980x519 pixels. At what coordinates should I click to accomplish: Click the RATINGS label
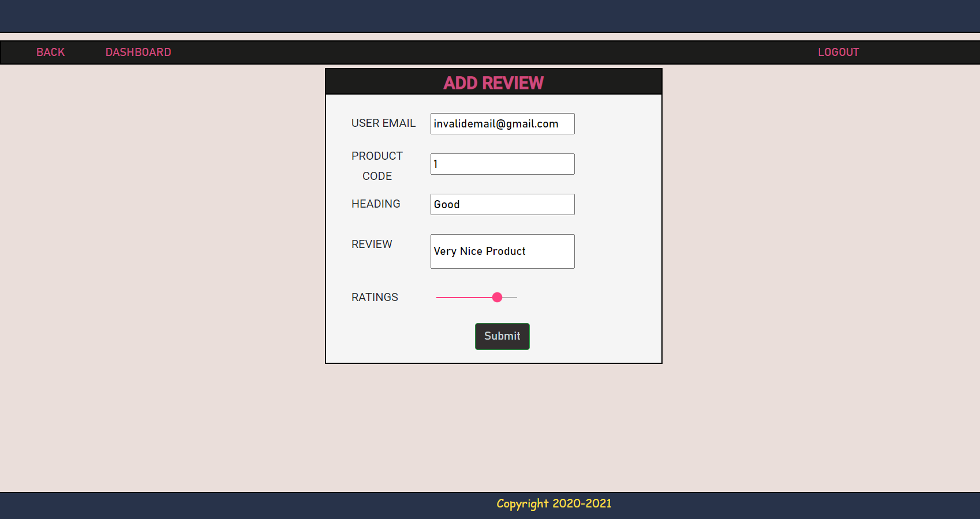pyautogui.click(x=375, y=297)
